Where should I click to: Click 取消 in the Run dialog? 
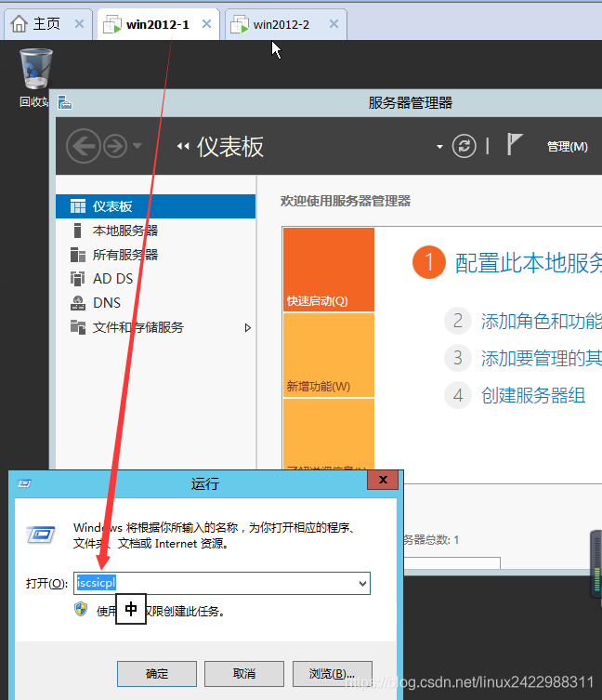(x=244, y=674)
